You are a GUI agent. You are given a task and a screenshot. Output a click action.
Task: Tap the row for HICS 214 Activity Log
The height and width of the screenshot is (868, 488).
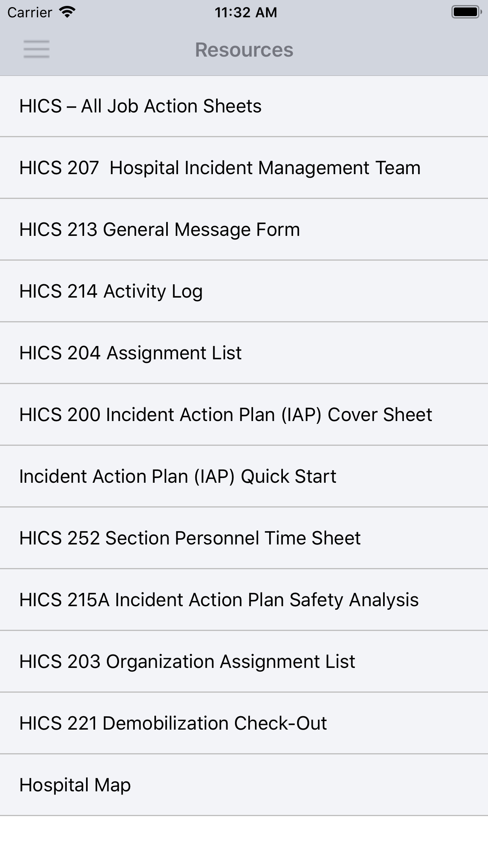[244, 291]
